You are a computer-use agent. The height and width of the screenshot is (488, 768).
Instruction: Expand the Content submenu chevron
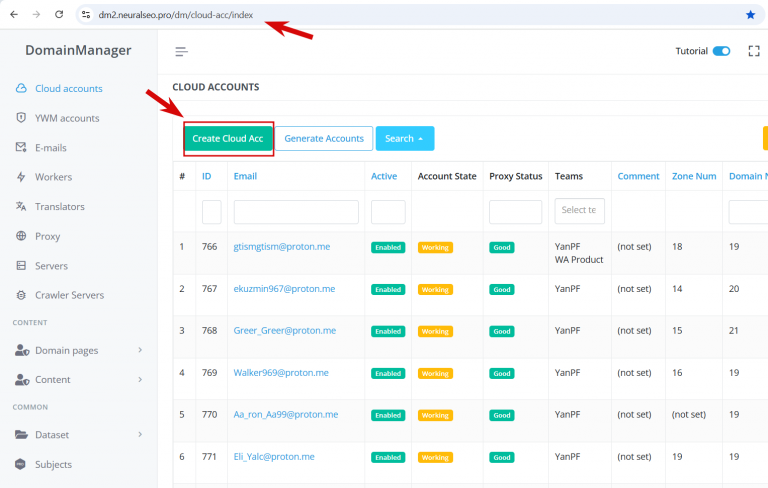[140, 379]
